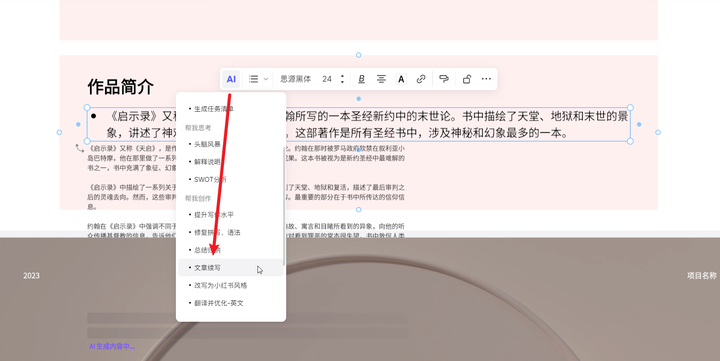Click the 作品简介 heading text
This screenshot has width=720, height=361.
pyautogui.click(x=120, y=86)
